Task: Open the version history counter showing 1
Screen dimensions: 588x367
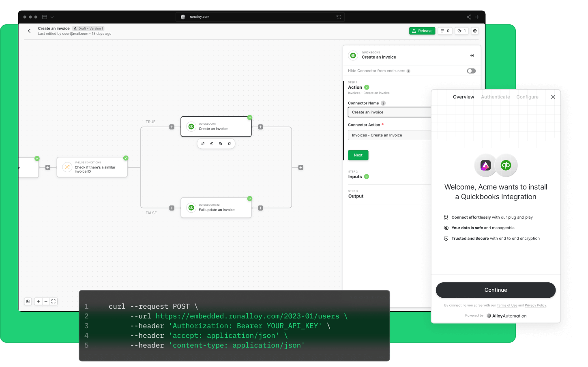Action: (462, 31)
